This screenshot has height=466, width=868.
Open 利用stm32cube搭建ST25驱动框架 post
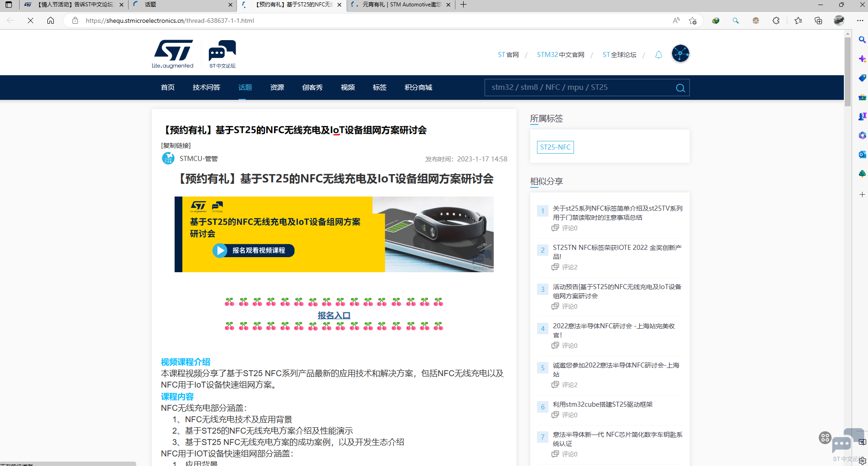603,404
